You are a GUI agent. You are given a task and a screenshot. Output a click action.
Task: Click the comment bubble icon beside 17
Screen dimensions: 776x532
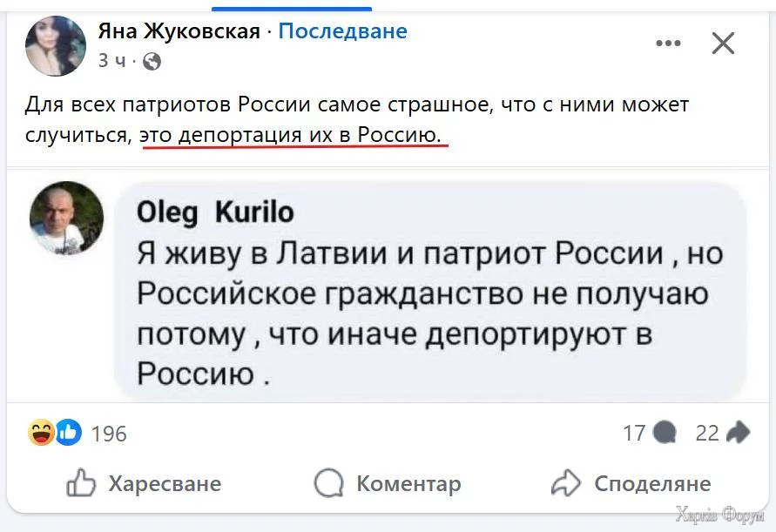pyautogui.click(x=665, y=432)
